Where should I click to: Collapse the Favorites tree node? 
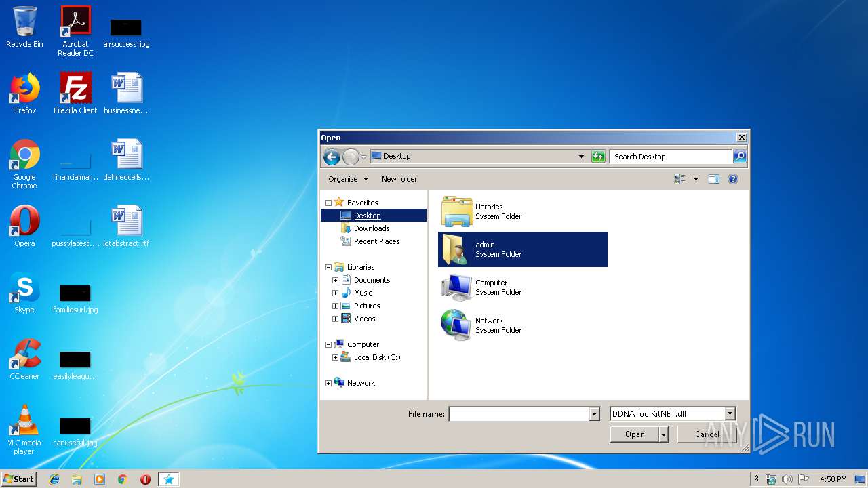click(x=329, y=203)
